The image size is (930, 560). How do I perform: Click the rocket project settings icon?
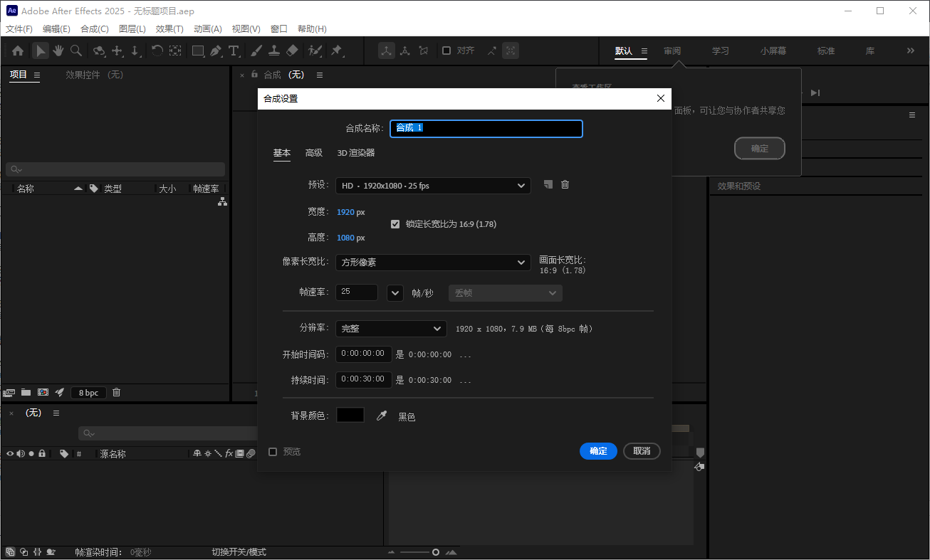pos(60,392)
